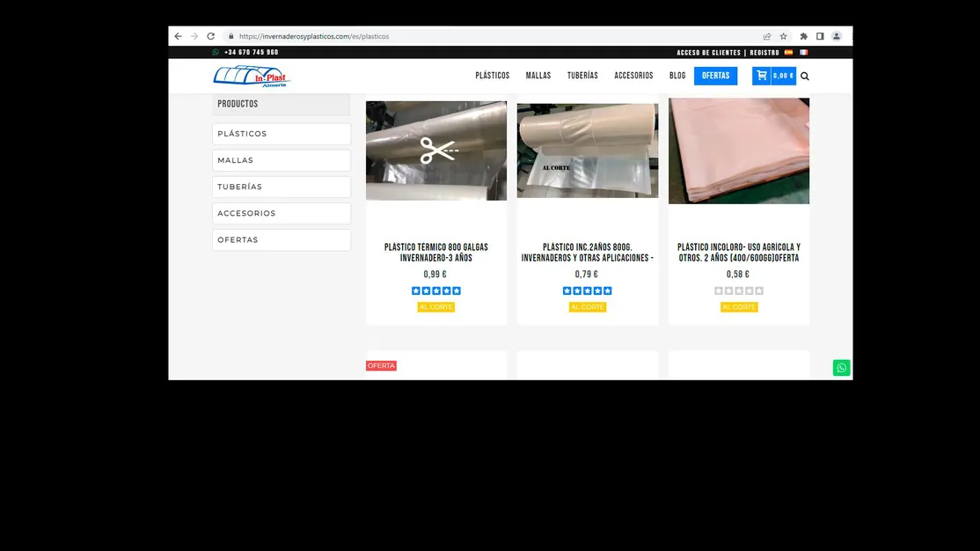Click the Plástico Incoloro uso agrícola title

point(739,253)
